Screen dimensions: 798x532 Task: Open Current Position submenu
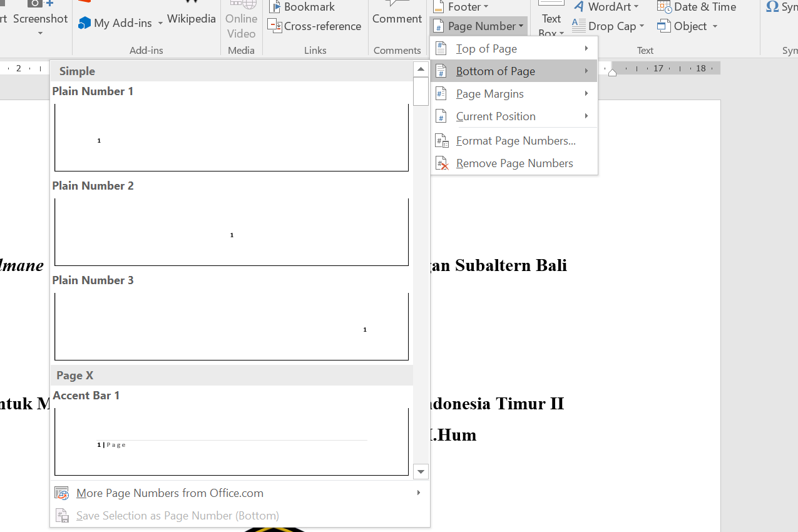point(514,116)
